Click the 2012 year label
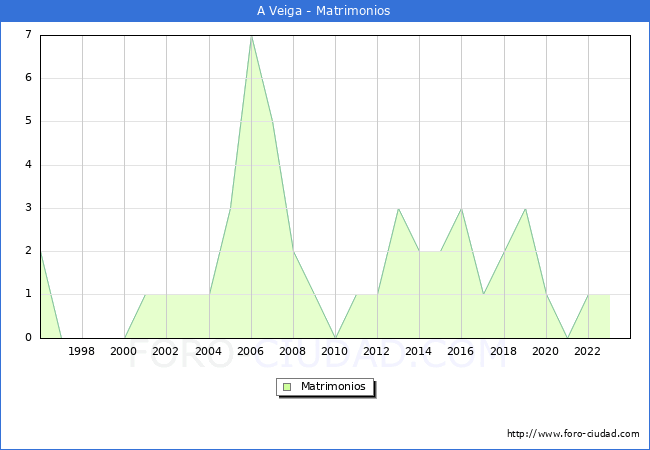The width and height of the screenshot is (650, 450). point(377,351)
